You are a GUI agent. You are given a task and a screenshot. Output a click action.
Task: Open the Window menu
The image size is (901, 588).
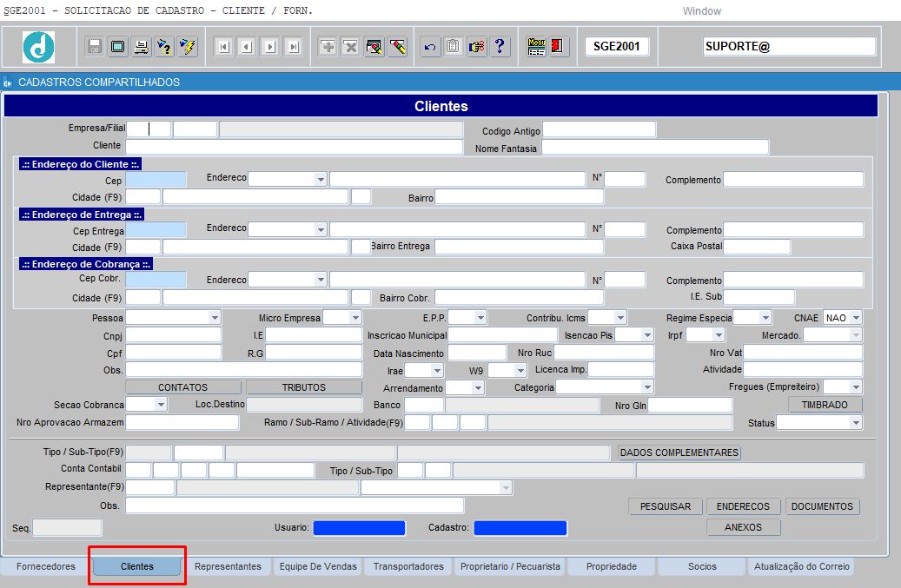coord(702,11)
